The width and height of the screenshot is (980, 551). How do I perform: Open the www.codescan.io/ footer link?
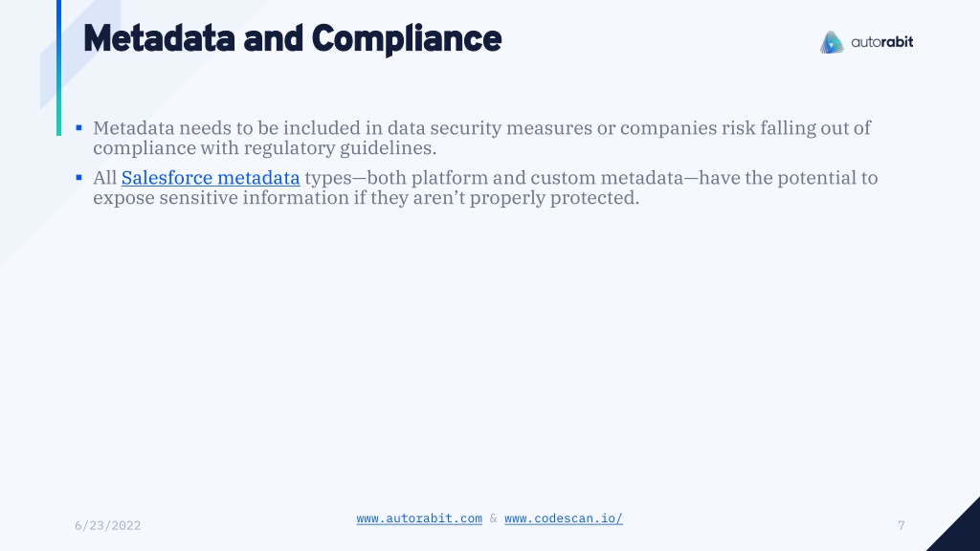pos(564,518)
